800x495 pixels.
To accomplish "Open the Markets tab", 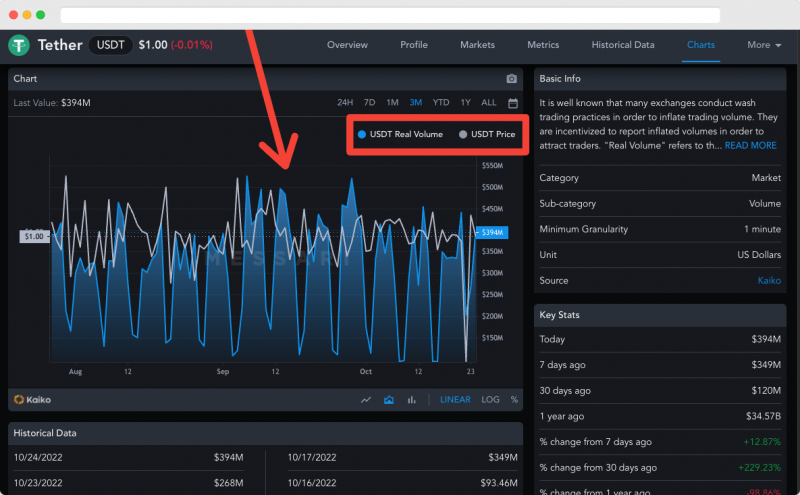I will coord(477,45).
